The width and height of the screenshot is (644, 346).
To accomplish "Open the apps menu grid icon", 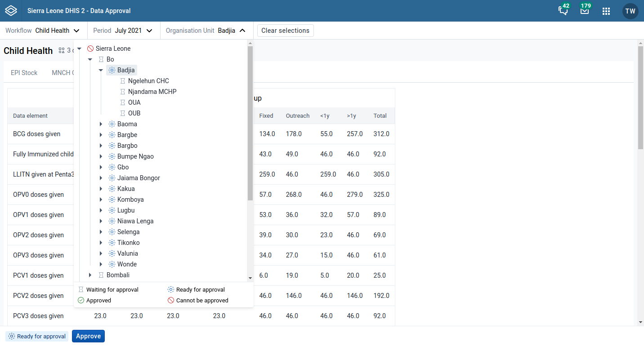I will point(606,11).
